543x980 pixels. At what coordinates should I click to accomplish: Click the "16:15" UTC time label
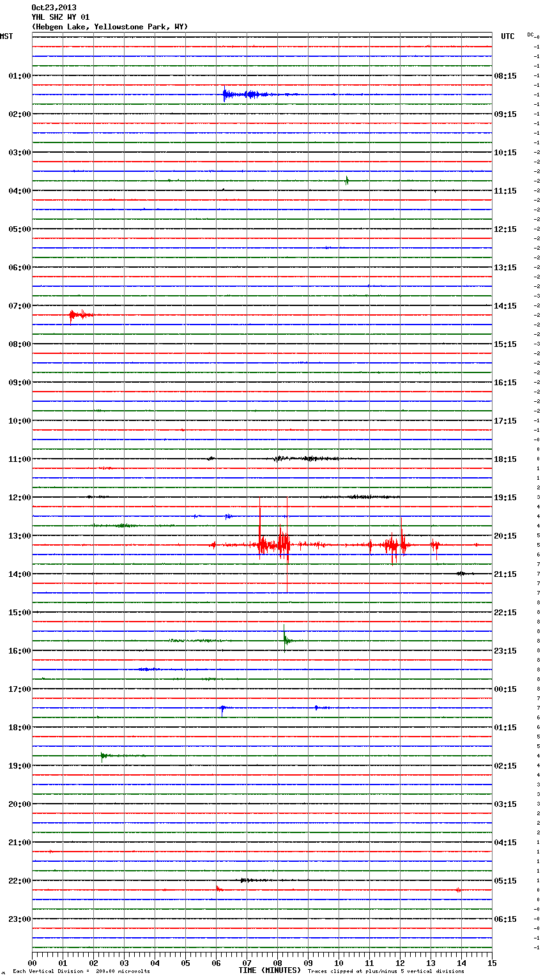click(x=505, y=383)
